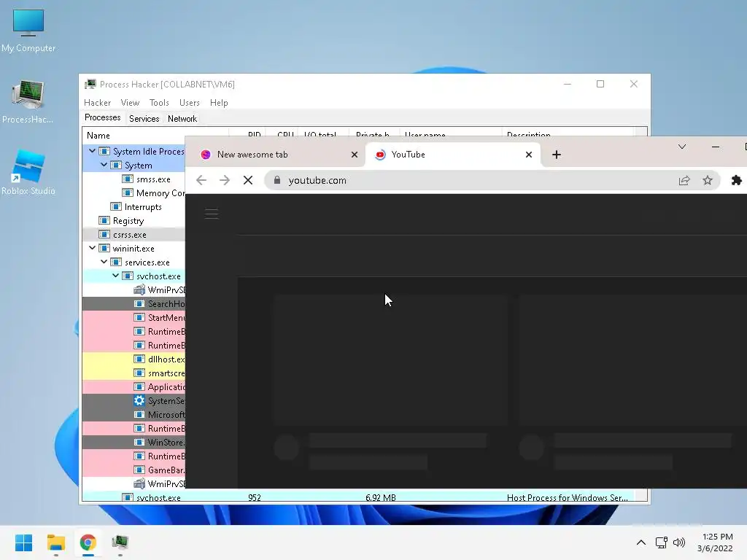
Task: Open the View menu in Process Hacker
Action: tap(130, 102)
